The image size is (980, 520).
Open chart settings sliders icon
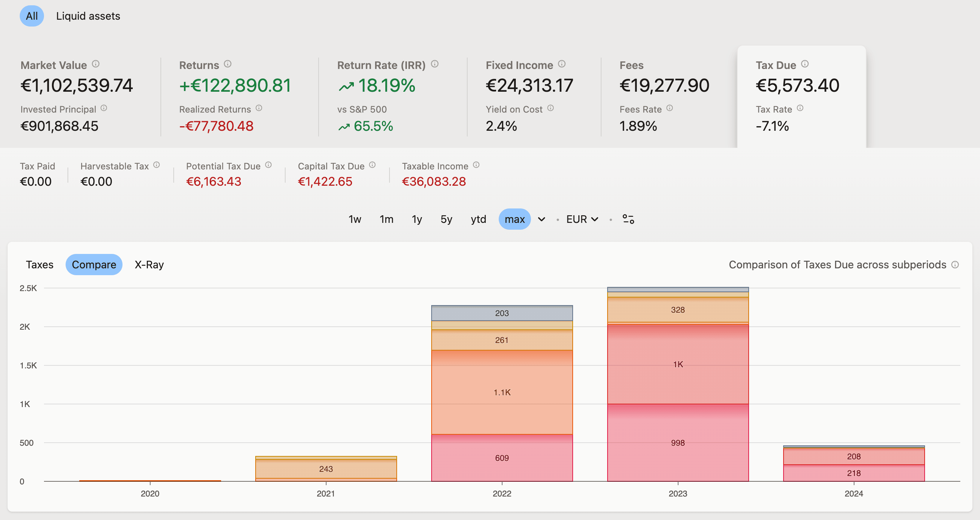point(628,219)
